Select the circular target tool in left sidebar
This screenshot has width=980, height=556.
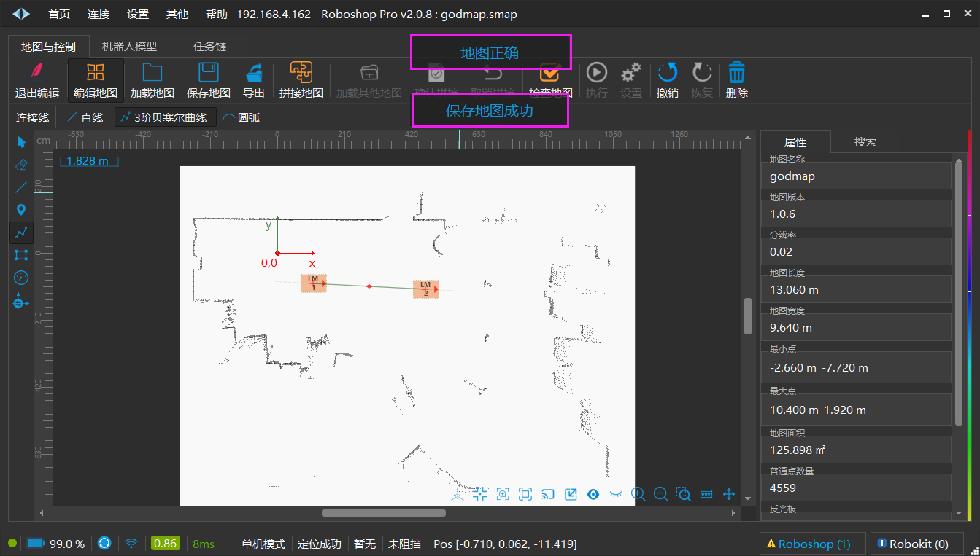[21, 277]
